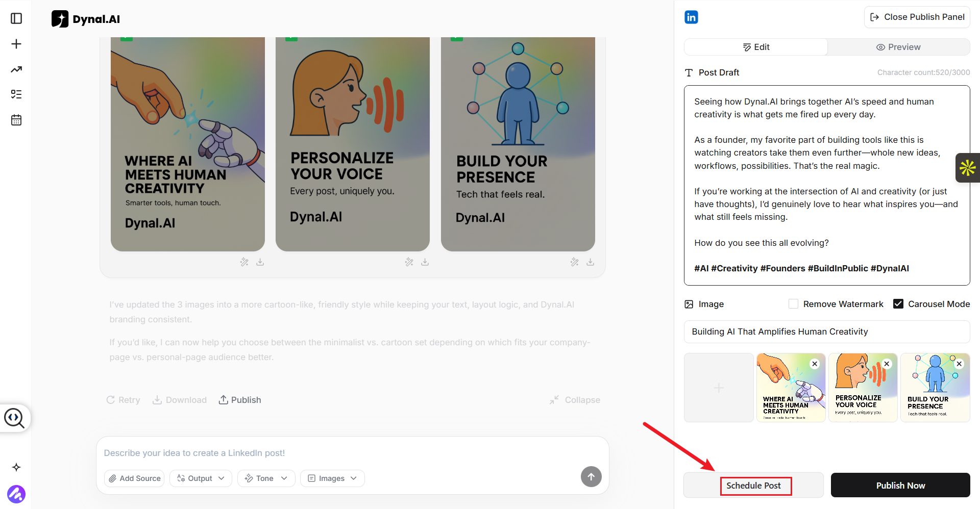
Task: Open the purple profile avatar icon
Action: click(16, 494)
